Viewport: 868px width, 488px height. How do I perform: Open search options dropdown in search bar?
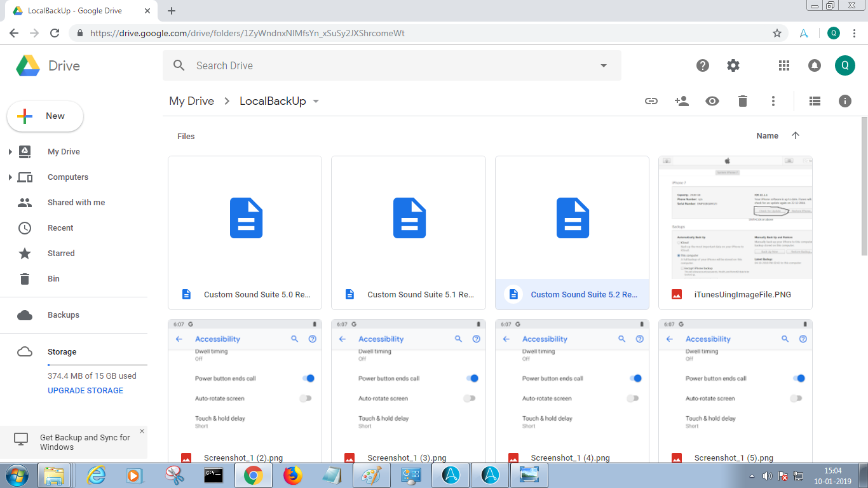coord(603,65)
